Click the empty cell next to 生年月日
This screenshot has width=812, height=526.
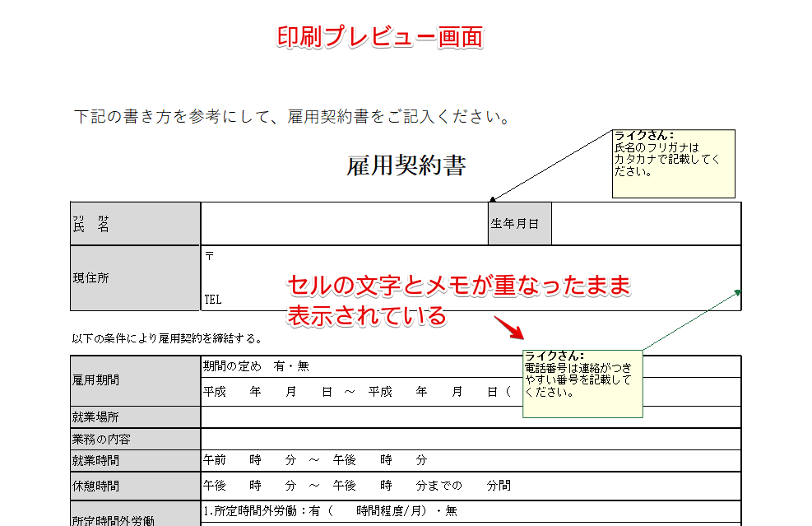646,222
